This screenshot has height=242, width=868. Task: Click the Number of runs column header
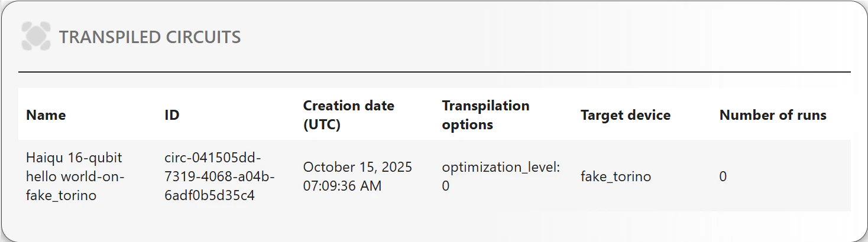click(x=773, y=115)
